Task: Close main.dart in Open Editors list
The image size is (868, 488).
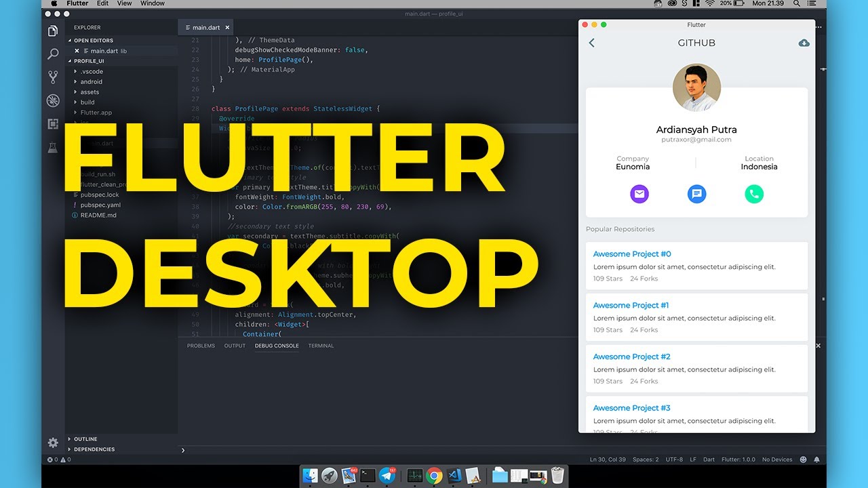Action: (77, 51)
